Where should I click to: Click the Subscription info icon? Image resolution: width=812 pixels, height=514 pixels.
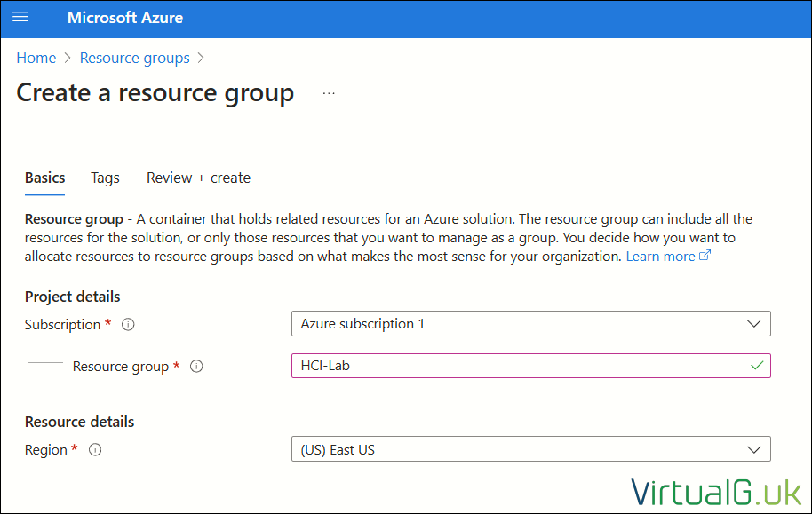point(128,325)
